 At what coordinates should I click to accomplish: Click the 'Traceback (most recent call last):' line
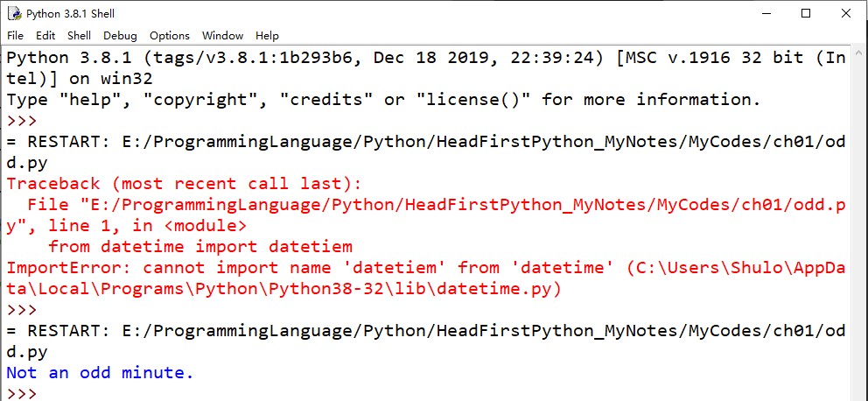[x=183, y=183]
